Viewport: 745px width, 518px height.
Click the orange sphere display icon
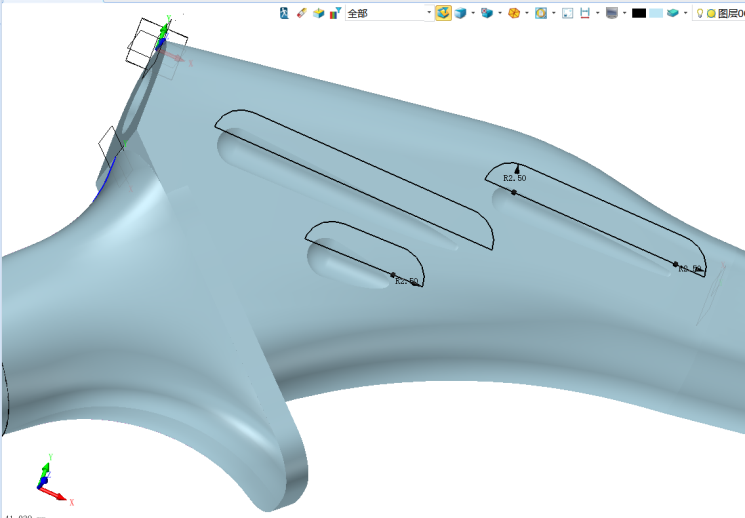coord(513,13)
